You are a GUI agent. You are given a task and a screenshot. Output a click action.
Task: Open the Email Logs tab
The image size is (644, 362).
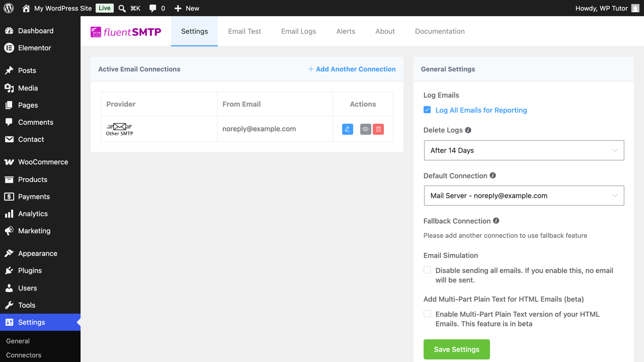point(299,31)
